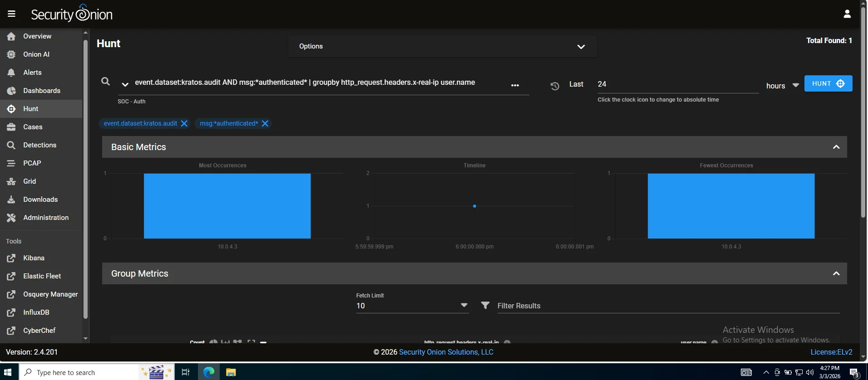The image size is (868, 380).
Task: Click the Filter Results input field
Action: [x=667, y=306]
